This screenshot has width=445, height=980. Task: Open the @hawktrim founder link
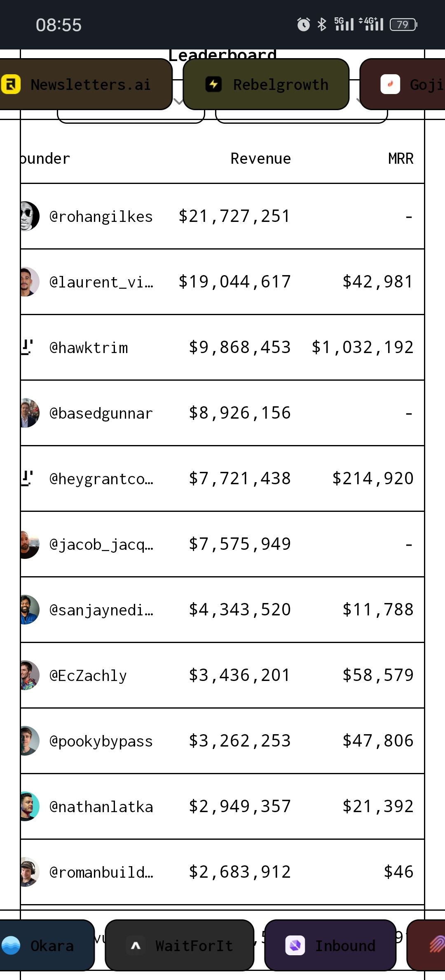(89, 348)
